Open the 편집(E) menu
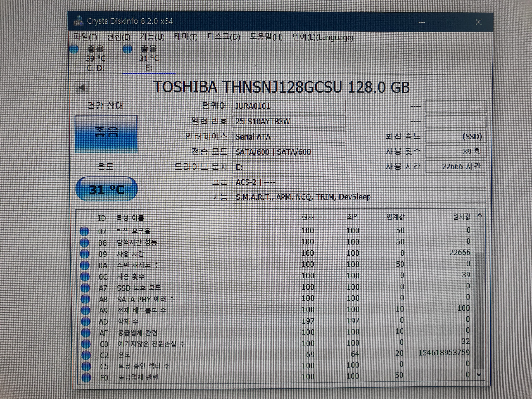 (118, 37)
